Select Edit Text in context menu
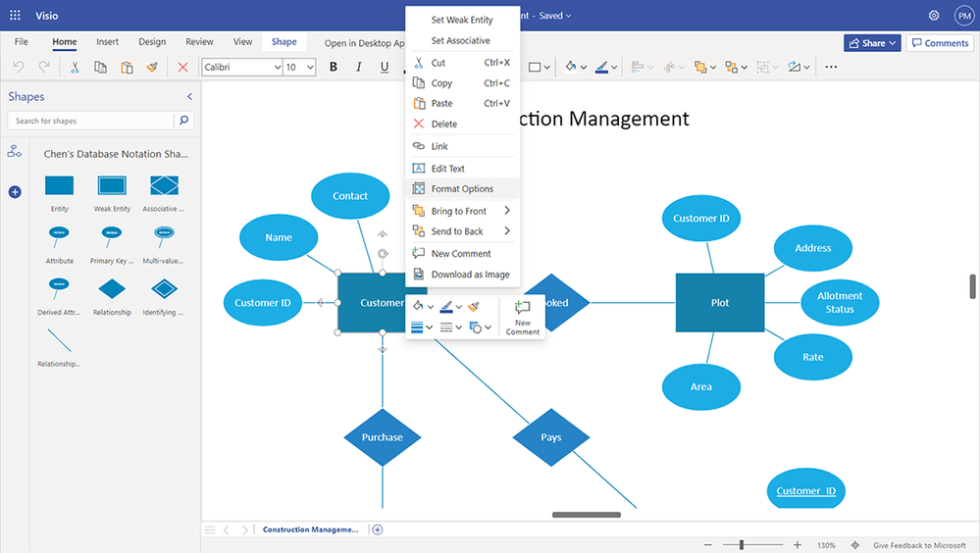The width and height of the screenshot is (980, 553). click(x=462, y=169)
